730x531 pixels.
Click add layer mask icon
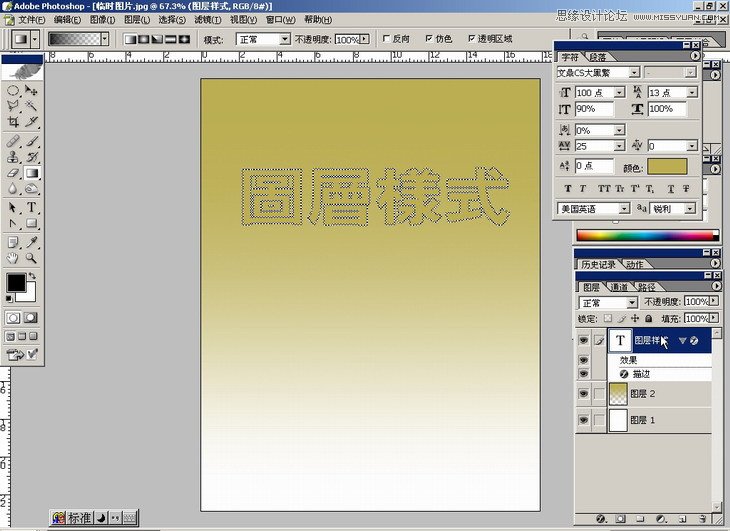[621, 518]
